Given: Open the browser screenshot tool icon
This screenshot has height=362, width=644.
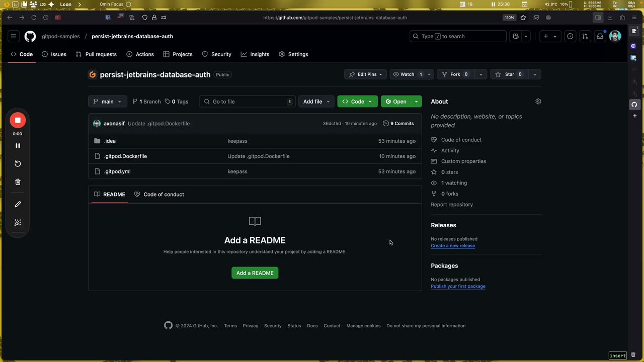Looking at the screenshot, I should coord(536,18).
